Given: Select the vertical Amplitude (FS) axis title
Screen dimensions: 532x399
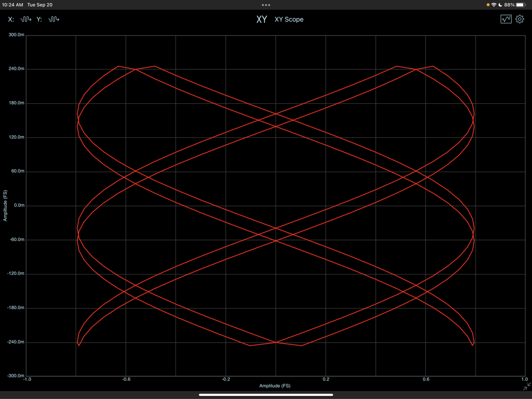Looking at the screenshot, I should point(5,205).
